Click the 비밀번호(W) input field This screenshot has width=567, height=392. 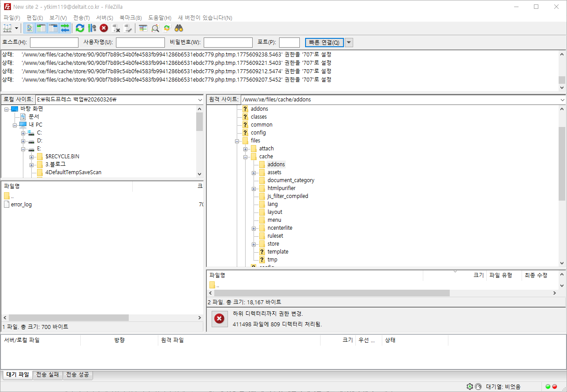coord(228,42)
